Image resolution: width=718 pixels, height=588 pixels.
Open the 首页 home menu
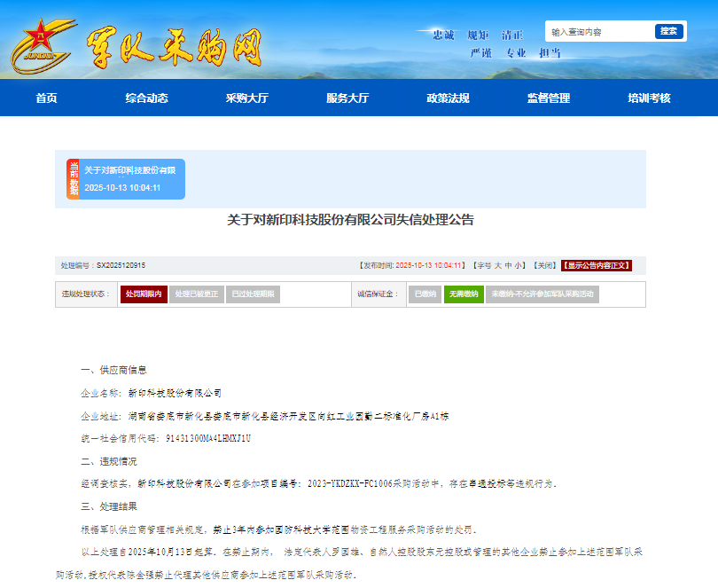pyautogui.click(x=47, y=98)
